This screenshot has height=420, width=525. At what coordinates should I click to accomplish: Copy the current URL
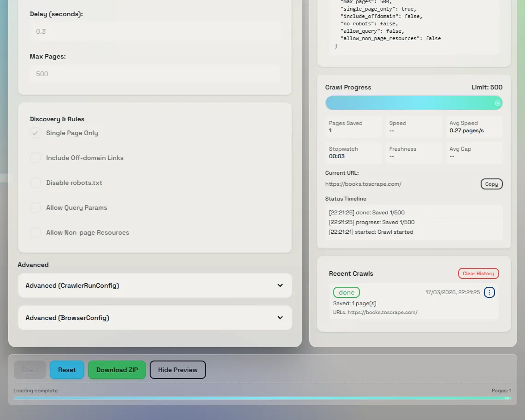(491, 184)
